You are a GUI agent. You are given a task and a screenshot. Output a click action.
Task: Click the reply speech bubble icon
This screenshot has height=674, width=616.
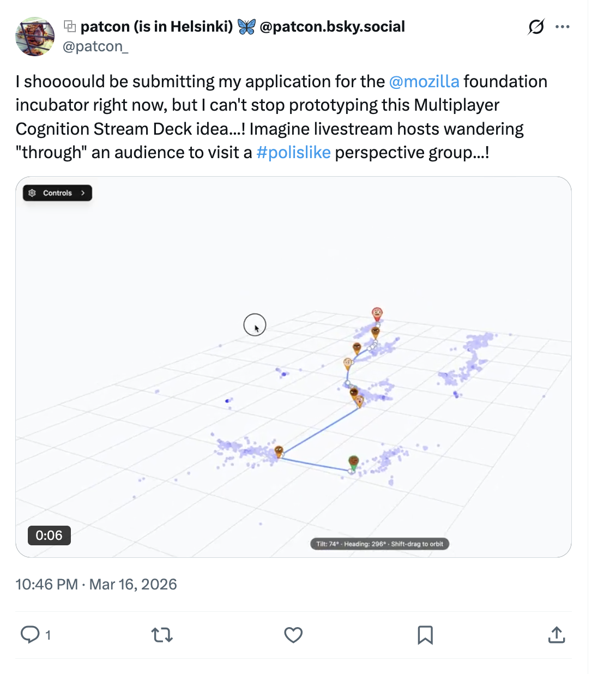(x=31, y=635)
